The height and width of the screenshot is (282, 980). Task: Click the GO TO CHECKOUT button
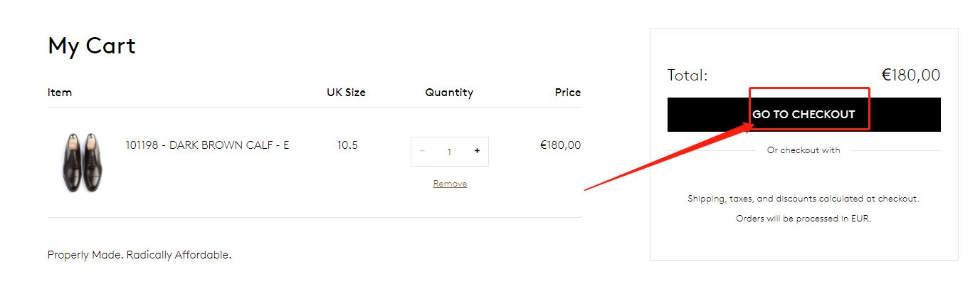click(x=804, y=115)
